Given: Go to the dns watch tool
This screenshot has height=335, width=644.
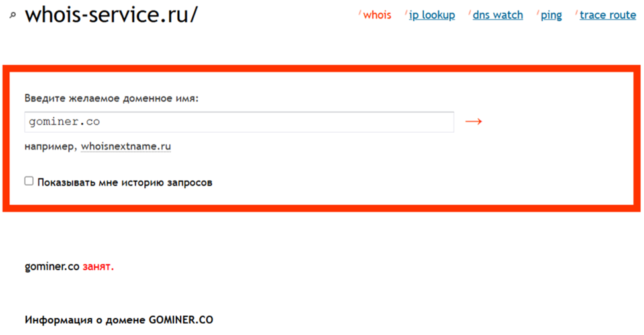Looking at the screenshot, I should pos(498,15).
